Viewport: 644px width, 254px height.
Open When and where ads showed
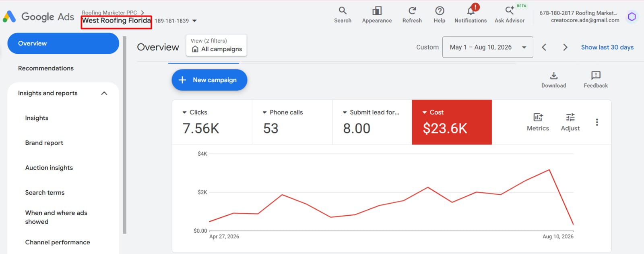[x=56, y=217]
